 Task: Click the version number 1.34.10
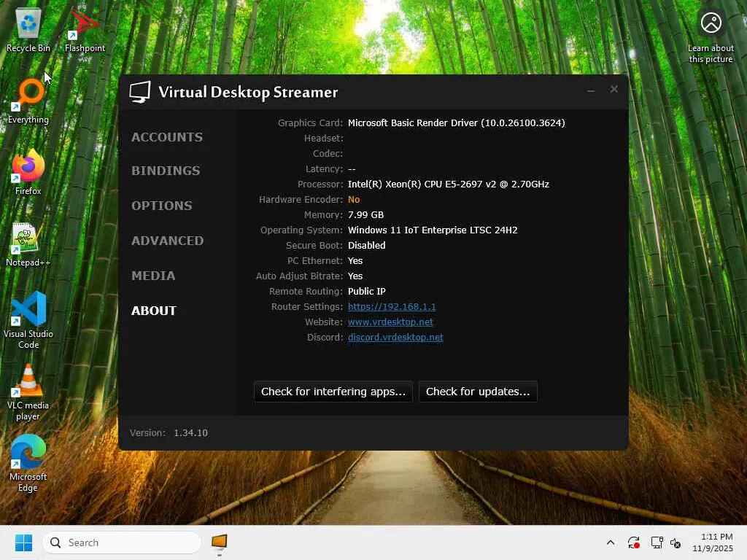coord(190,433)
